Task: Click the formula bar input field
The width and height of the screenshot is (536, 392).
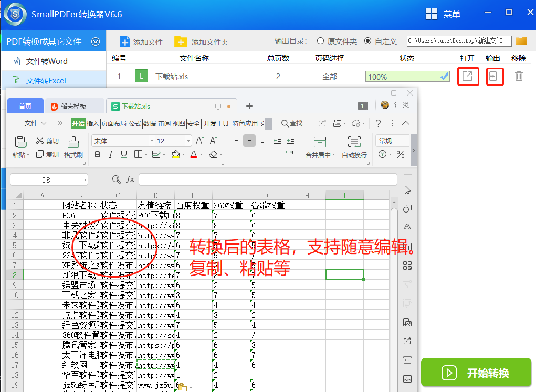Action: [268, 179]
